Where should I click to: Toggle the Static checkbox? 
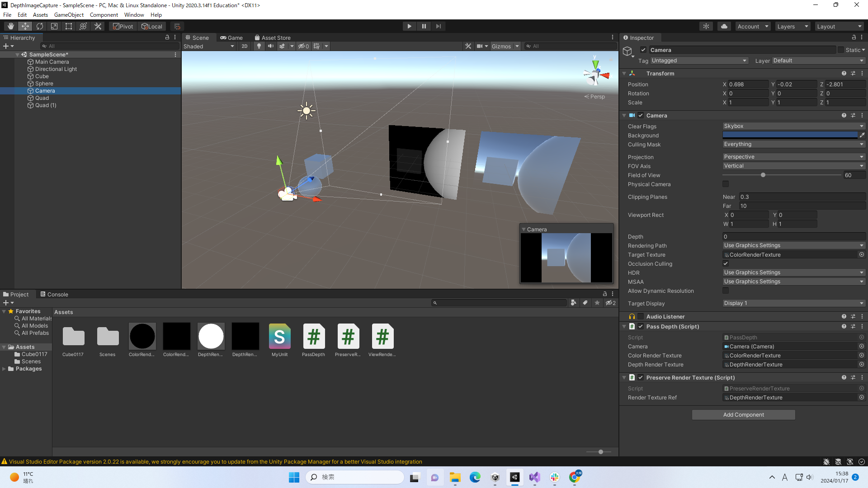coord(841,50)
